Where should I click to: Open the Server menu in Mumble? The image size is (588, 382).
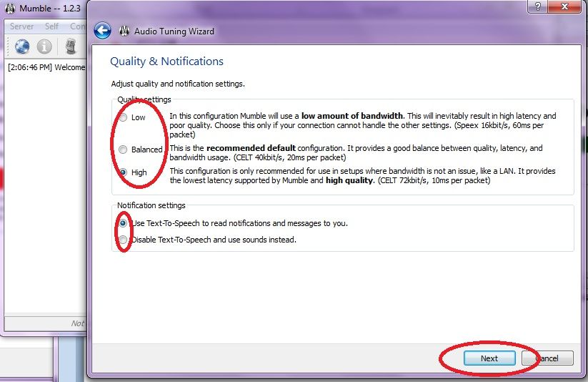[x=21, y=26]
